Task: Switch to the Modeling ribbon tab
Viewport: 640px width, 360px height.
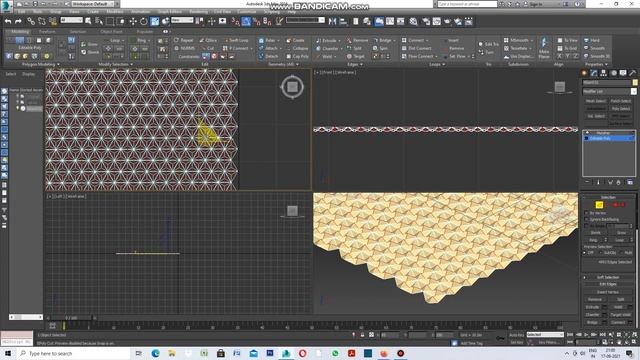Action: 20,31
